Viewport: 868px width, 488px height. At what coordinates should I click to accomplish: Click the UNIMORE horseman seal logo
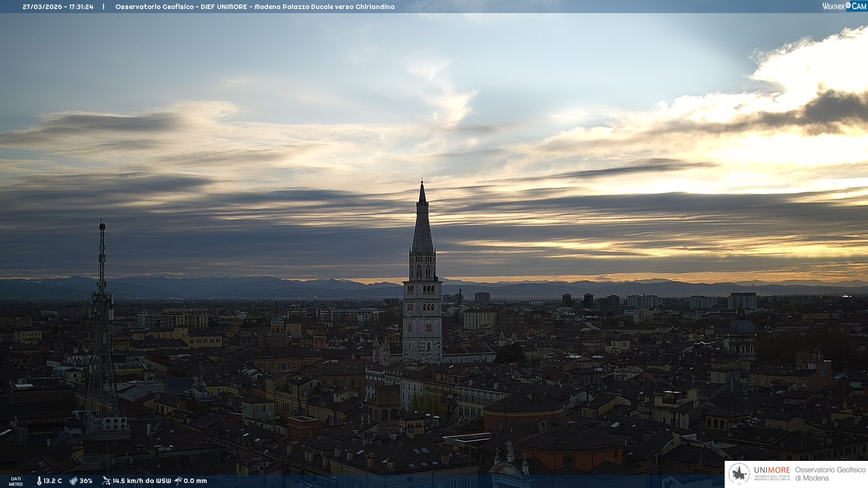coord(739,474)
